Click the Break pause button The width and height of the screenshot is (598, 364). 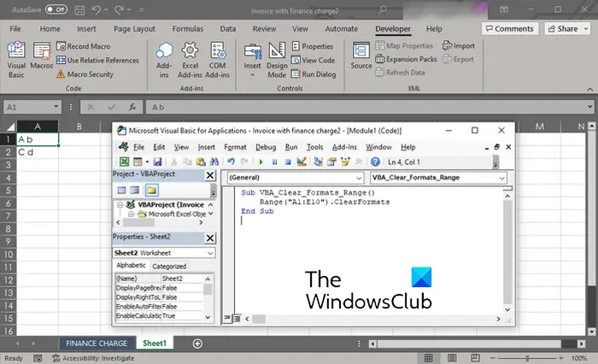pyautogui.click(x=274, y=161)
